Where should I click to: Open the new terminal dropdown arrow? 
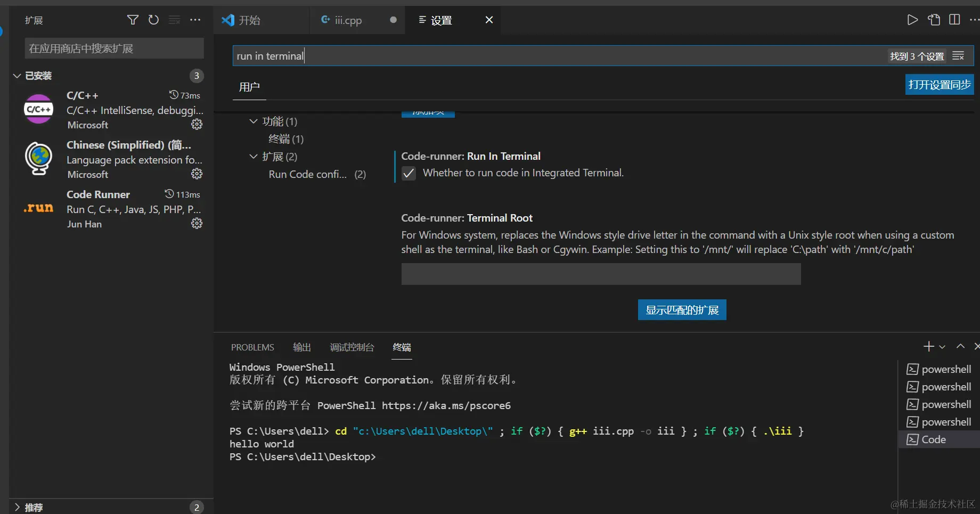[942, 347]
